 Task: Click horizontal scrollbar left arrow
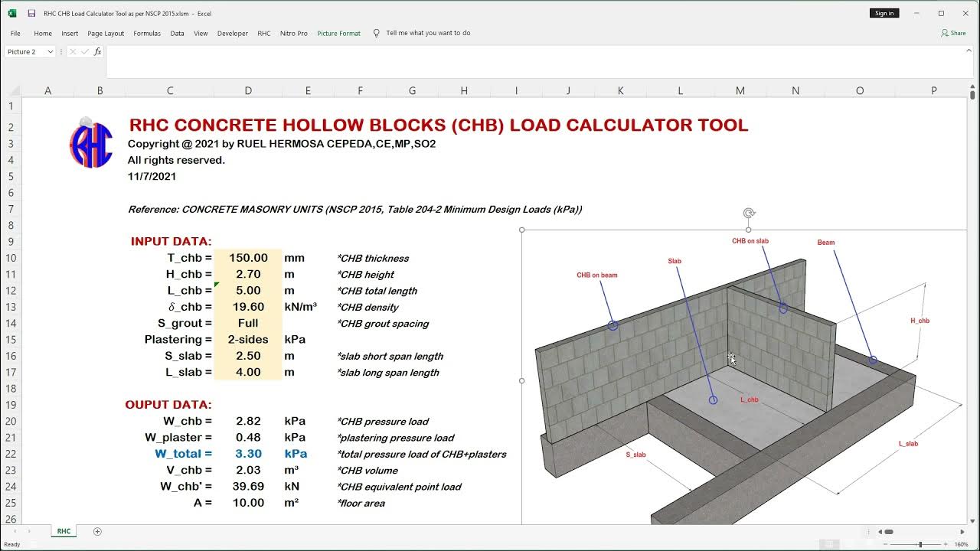click(x=880, y=531)
